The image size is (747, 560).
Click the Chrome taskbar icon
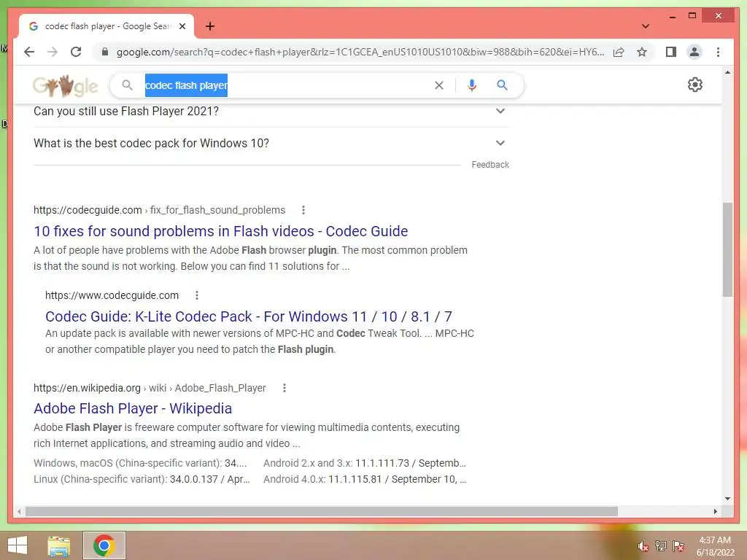(104, 545)
